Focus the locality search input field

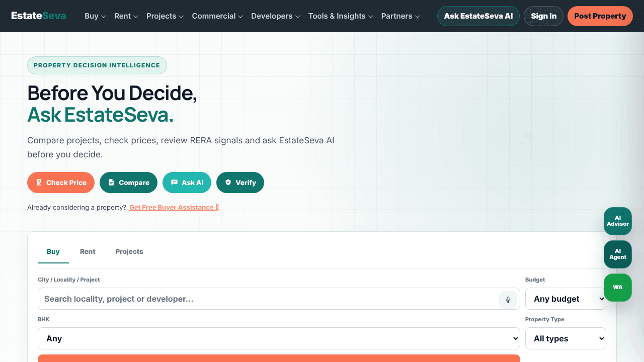point(279,299)
